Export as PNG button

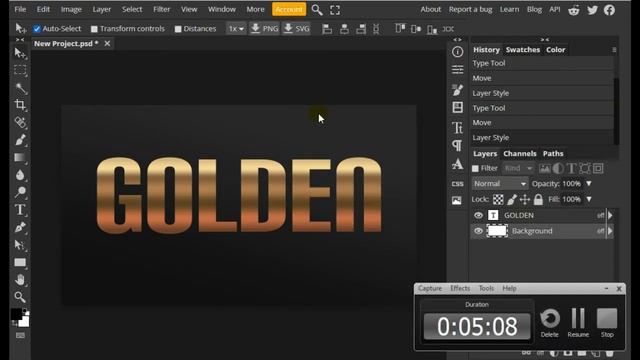[x=264, y=29]
